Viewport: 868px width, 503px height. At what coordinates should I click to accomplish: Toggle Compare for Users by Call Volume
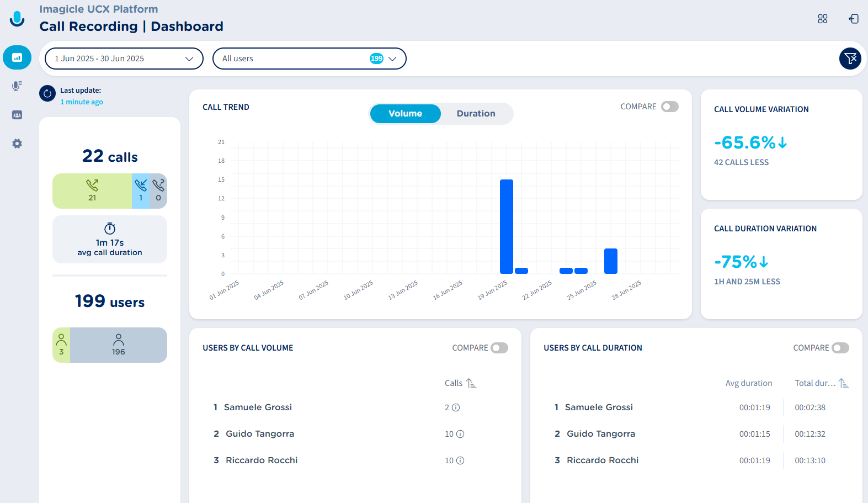[x=499, y=348]
